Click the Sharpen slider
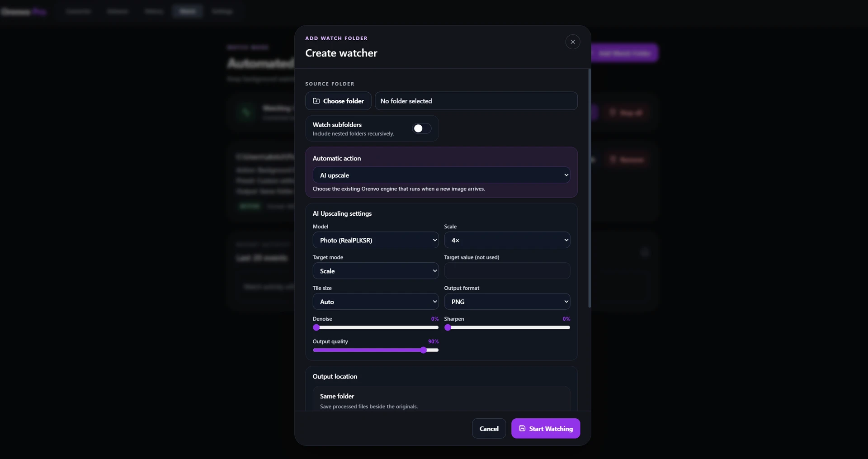868x459 pixels. pos(507,327)
